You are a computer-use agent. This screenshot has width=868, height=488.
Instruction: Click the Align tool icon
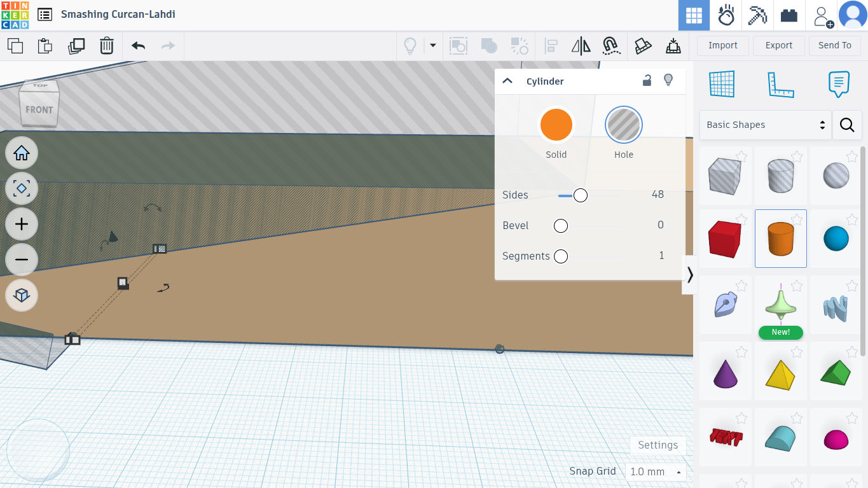[551, 46]
